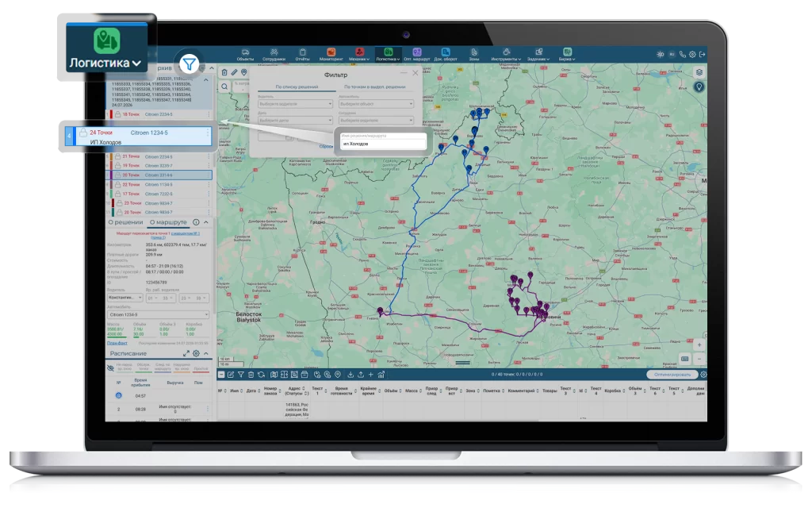812x508 pixels.
Task: Click the chart icon in orders toolbar
Action: (x=381, y=375)
